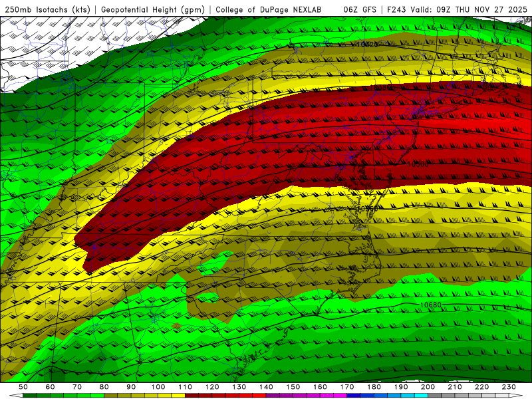Click the colorbar label '140'
Viewport: 532px width, 399px height.
tap(266, 387)
